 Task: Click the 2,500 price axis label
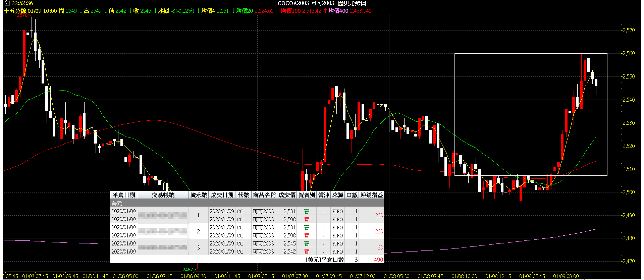coord(629,192)
